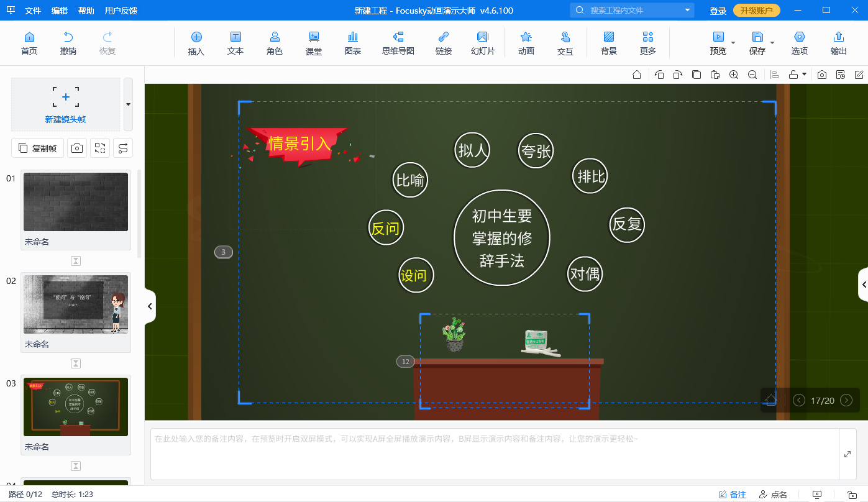Go to next frame in canvas navigator
868x502 pixels.
[x=846, y=400]
